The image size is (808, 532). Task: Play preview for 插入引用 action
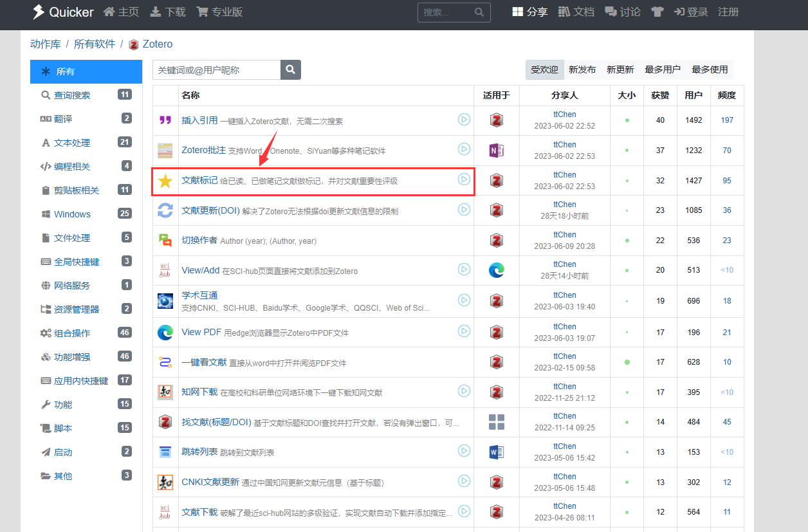[464, 119]
